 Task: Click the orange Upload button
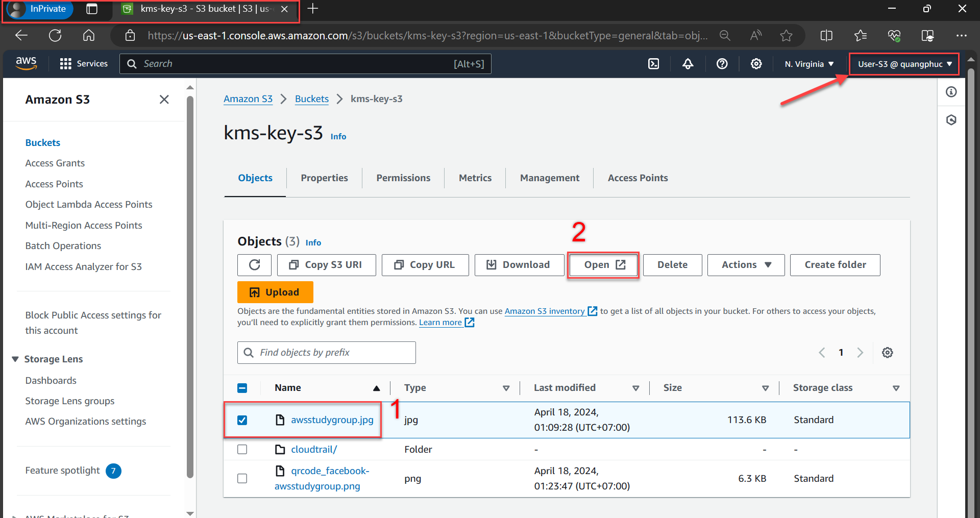(x=275, y=292)
